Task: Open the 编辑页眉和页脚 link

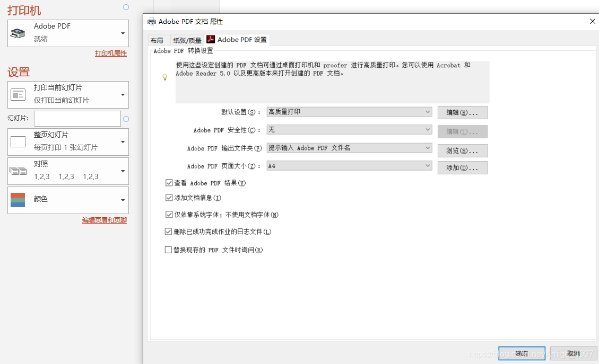Action: pos(105,220)
